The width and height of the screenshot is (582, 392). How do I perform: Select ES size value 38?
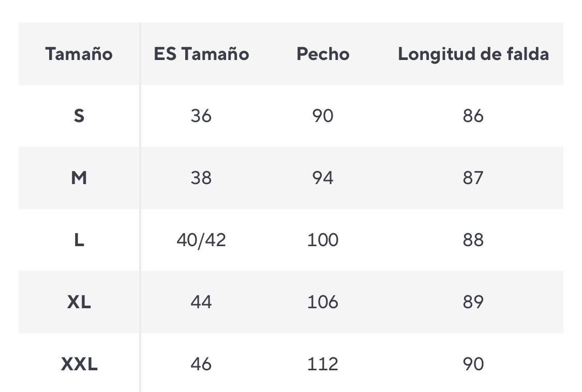pos(201,178)
